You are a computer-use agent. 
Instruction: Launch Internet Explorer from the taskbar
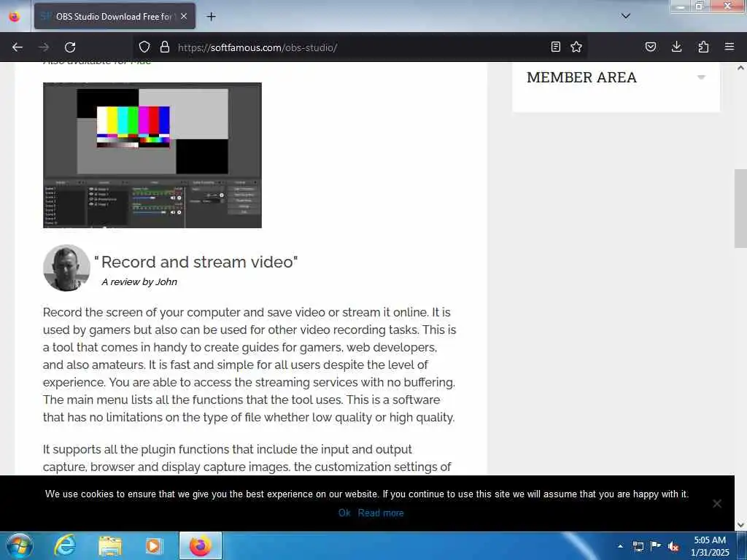[x=65, y=545]
